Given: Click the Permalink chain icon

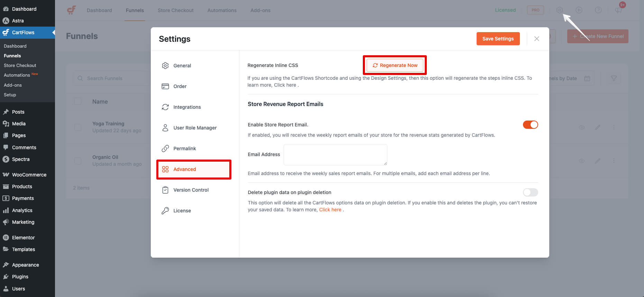Looking at the screenshot, I should (165, 148).
